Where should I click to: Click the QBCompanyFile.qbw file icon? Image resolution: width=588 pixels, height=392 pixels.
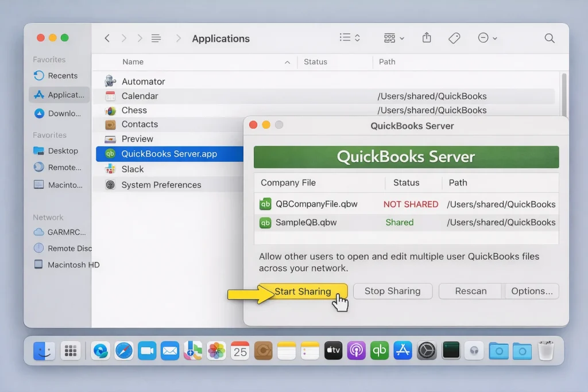265,204
